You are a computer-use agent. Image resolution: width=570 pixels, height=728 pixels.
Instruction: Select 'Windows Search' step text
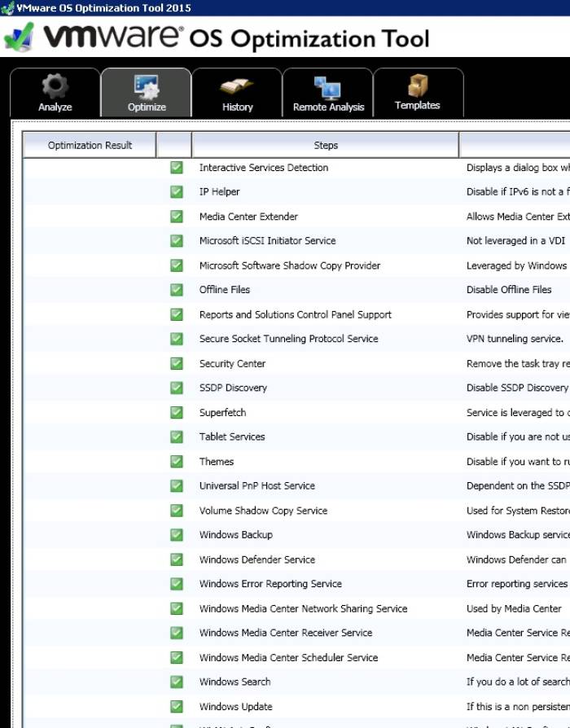[x=235, y=682]
